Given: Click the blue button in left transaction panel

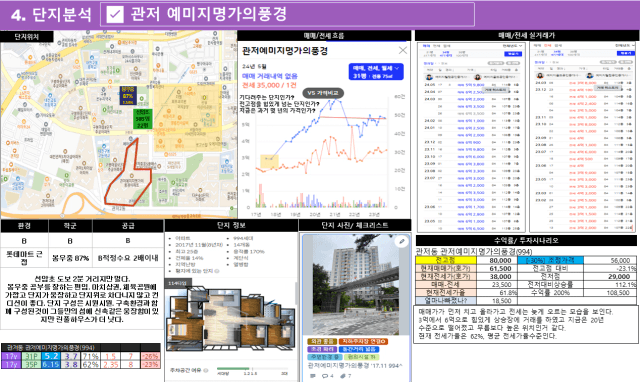Looking at the screenshot, I should coord(513,54).
